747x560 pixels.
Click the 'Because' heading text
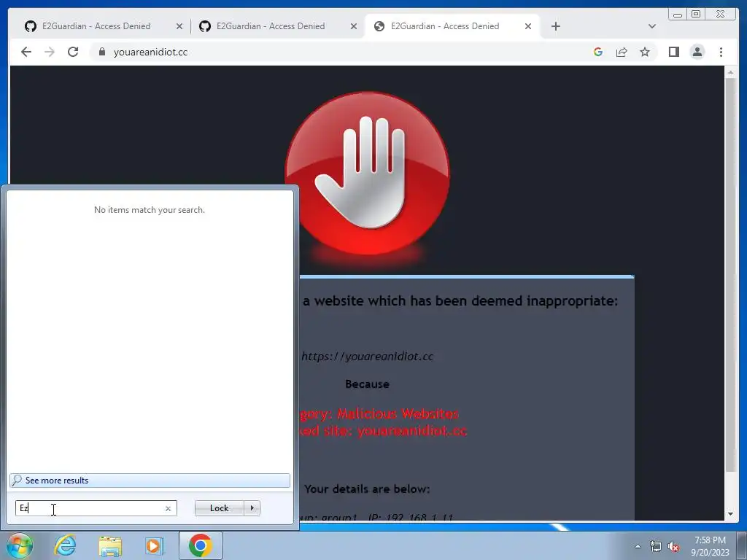pyautogui.click(x=368, y=384)
